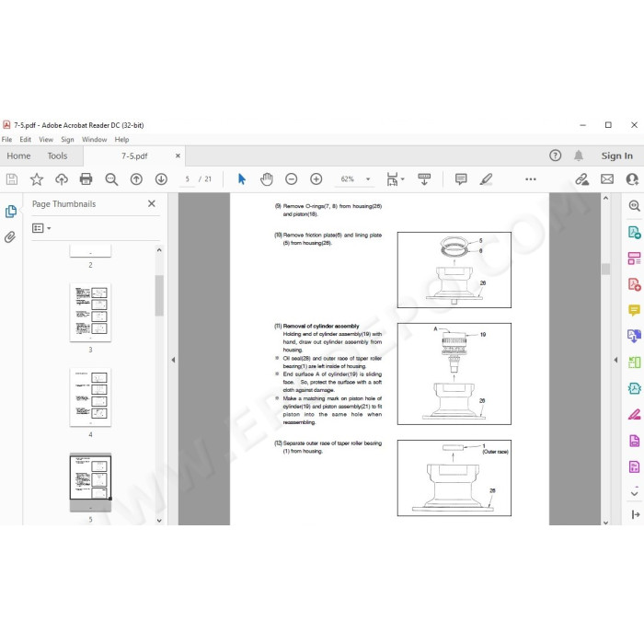Open Help question mark icon

[556, 155]
